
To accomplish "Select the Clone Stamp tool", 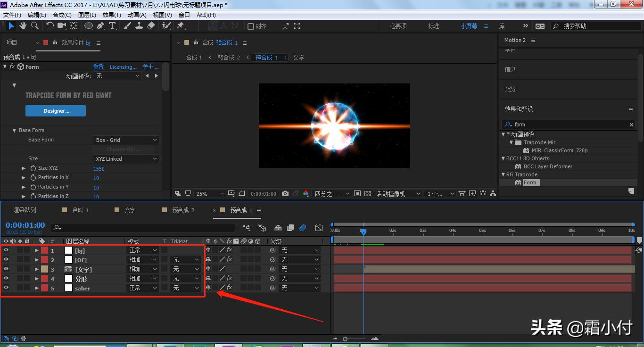I will [x=139, y=26].
